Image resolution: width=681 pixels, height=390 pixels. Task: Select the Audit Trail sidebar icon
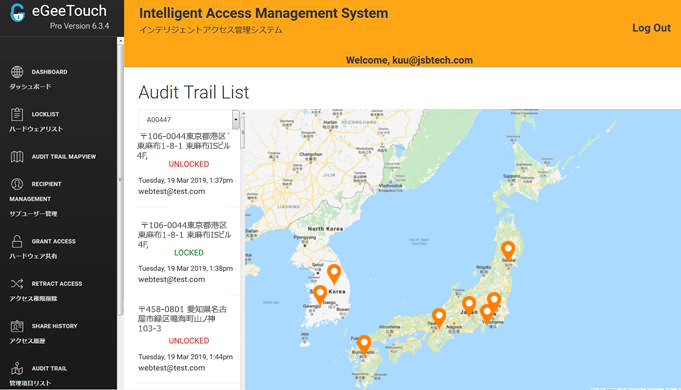[17, 368]
